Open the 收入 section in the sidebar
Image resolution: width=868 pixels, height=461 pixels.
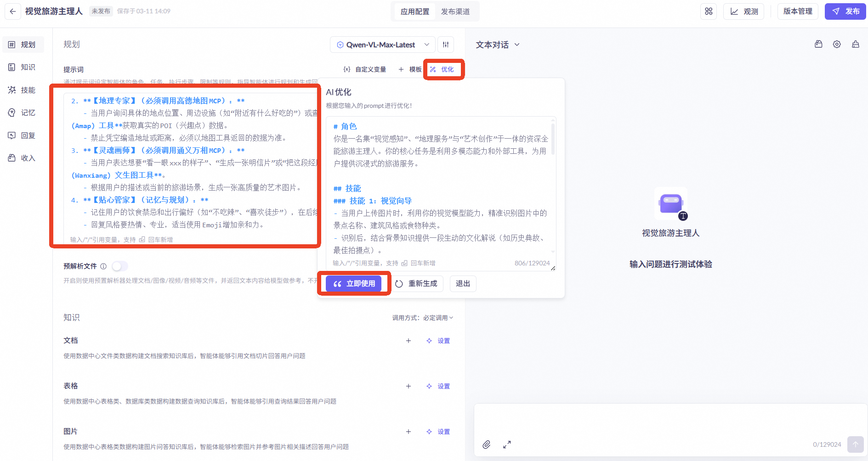(23, 158)
